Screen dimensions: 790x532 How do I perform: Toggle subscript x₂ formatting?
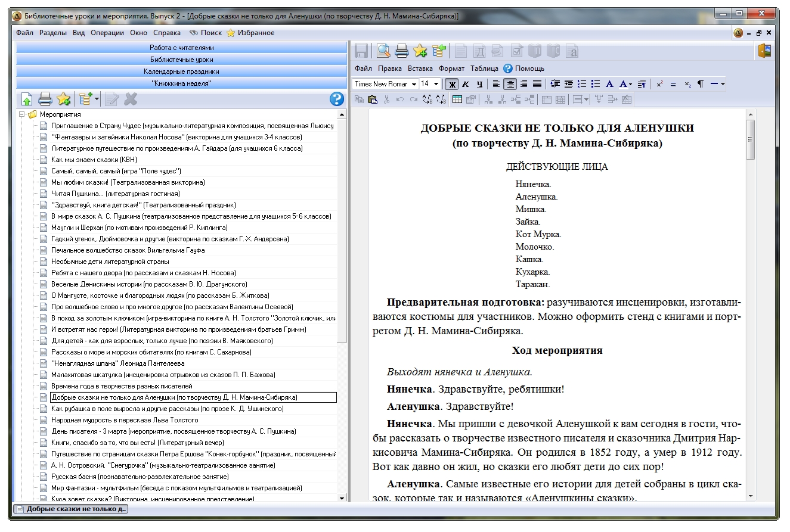pyautogui.click(x=687, y=84)
